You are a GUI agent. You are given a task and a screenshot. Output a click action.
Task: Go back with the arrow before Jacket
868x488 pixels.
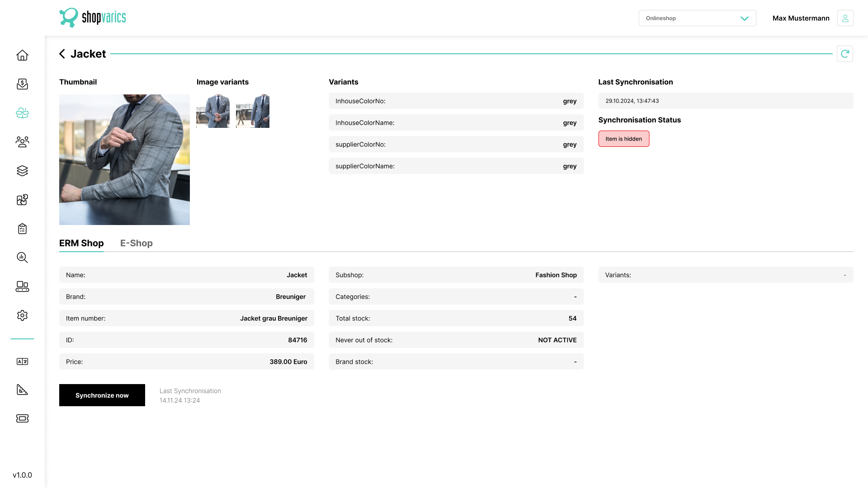pyautogui.click(x=62, y=54)
